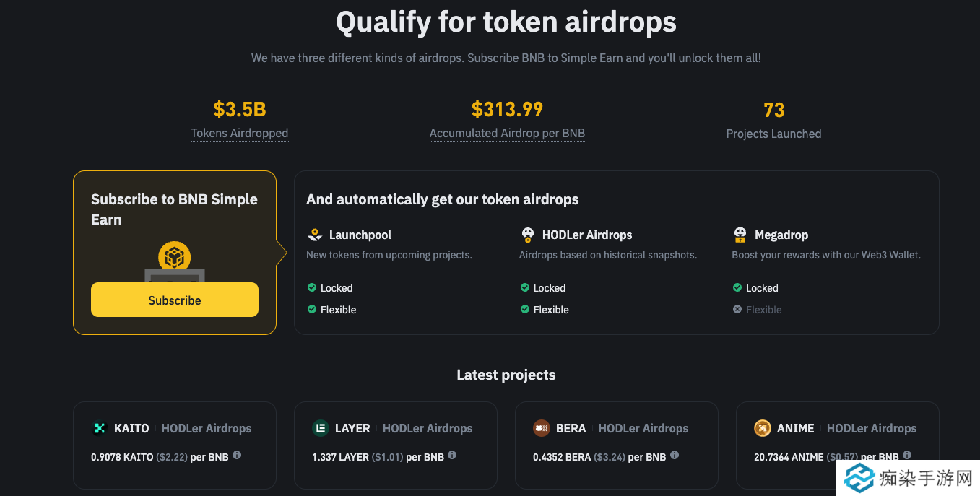Open the Megadrop heading

point(781,235)
